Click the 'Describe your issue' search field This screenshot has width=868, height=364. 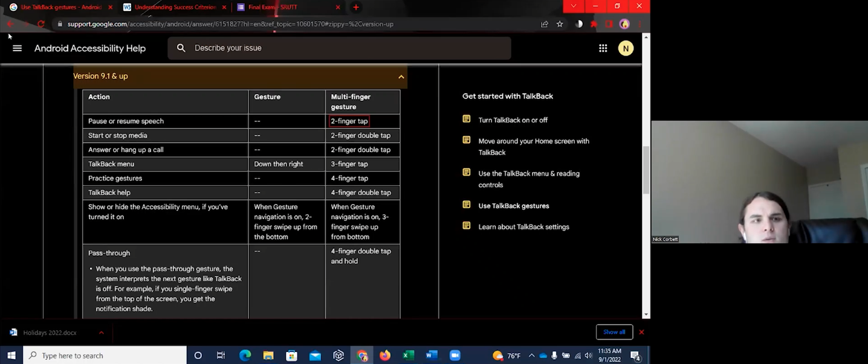[x=338, y=48]
